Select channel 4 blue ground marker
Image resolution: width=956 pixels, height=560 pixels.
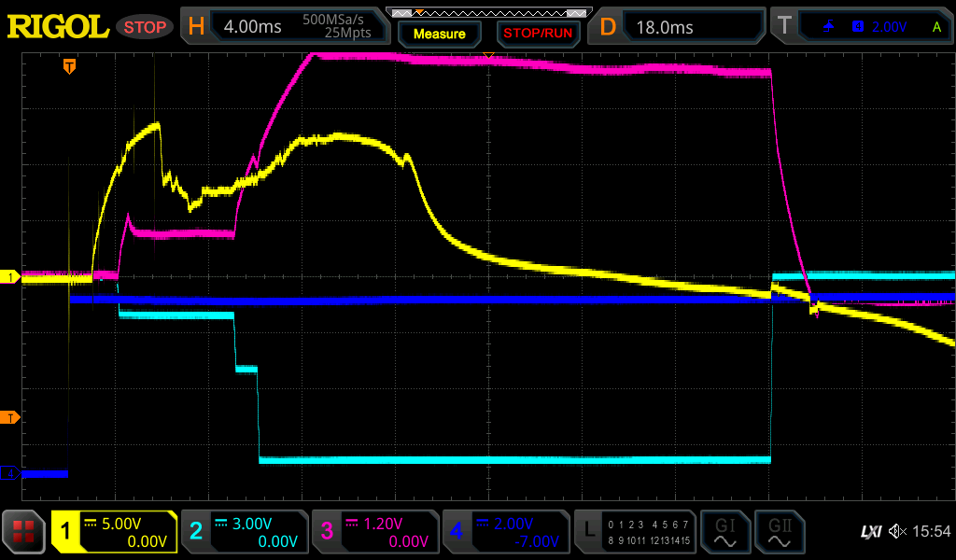click(10, 474)
